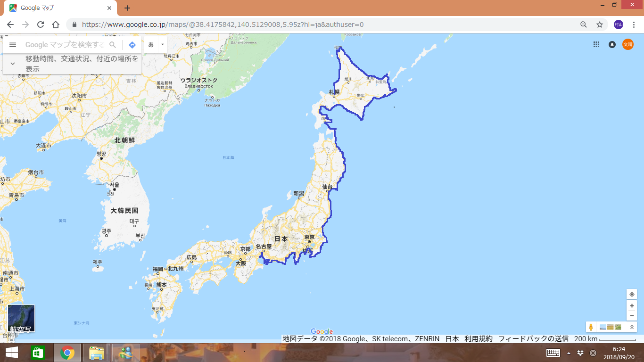Click the magnifier search icon in Maps

tap(113, 45)
